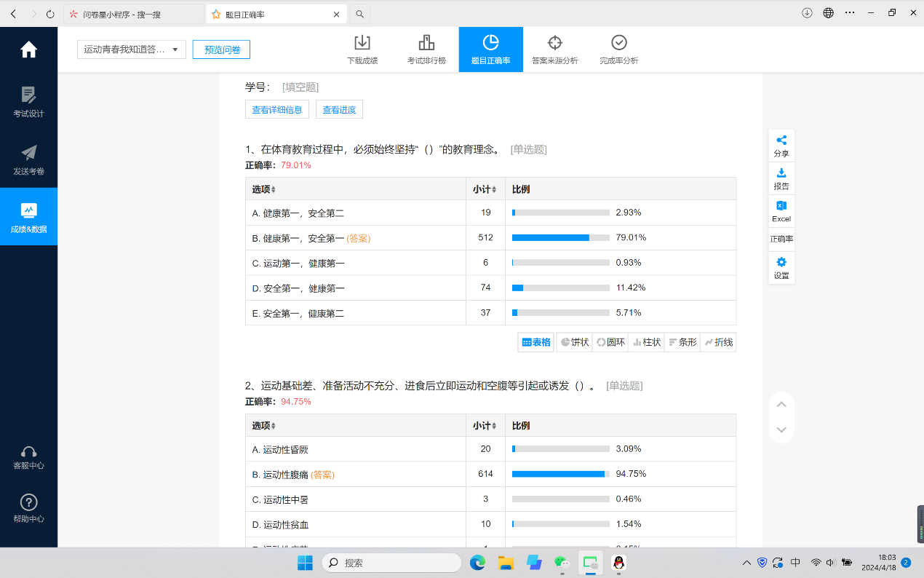Click the home icon in sidebar
The width and height of the screenshot is (924, 578).
click(28, 50)
